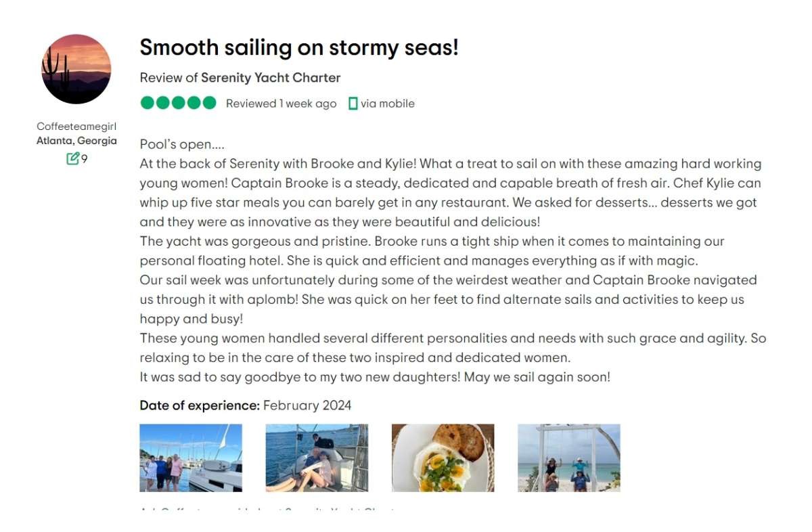Click the contribution count number 9

point(85,159)
